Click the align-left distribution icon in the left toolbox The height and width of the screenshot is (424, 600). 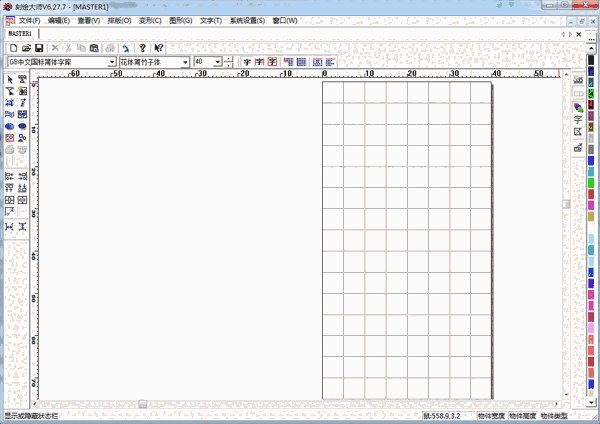pos(10,176)
